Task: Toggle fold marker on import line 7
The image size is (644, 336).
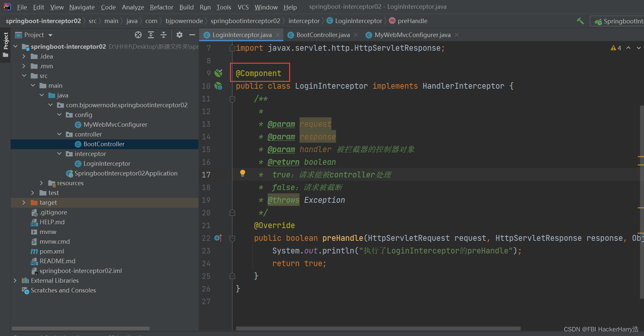Action: [x=232, y=48]
